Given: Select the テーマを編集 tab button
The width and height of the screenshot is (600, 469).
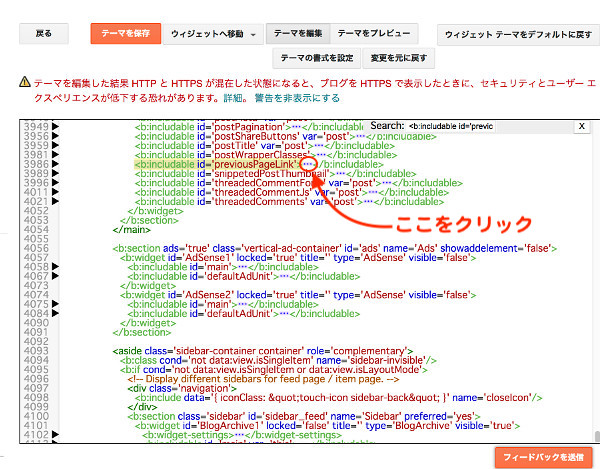Looking at the screenshot, I should (x=298, y=34).
